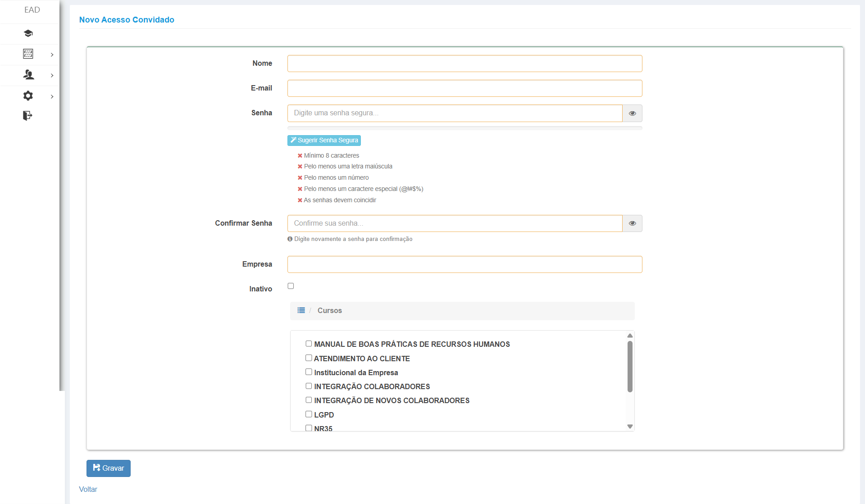Expand the settings menu chevron
The height and width of the screenshot is (504, 865).
tap(52, 96)
